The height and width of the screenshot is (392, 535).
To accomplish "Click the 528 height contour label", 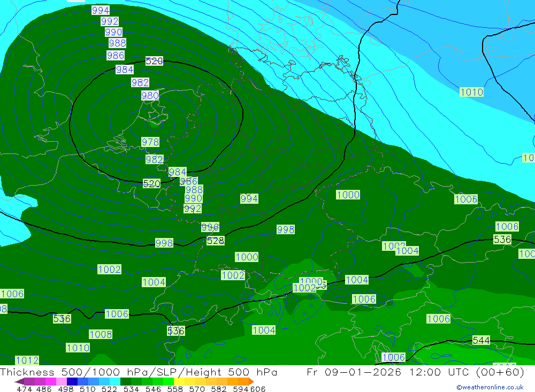I will coord(215,241).
